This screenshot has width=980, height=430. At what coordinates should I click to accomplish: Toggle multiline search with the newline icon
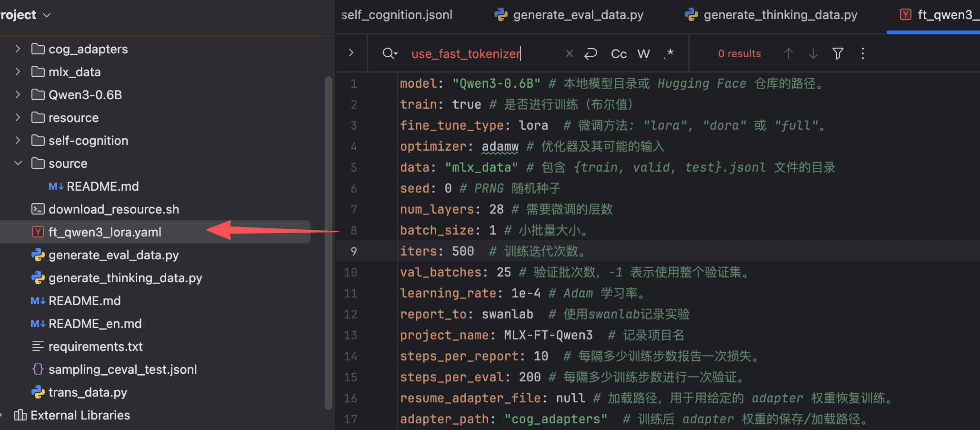point(590,53)
